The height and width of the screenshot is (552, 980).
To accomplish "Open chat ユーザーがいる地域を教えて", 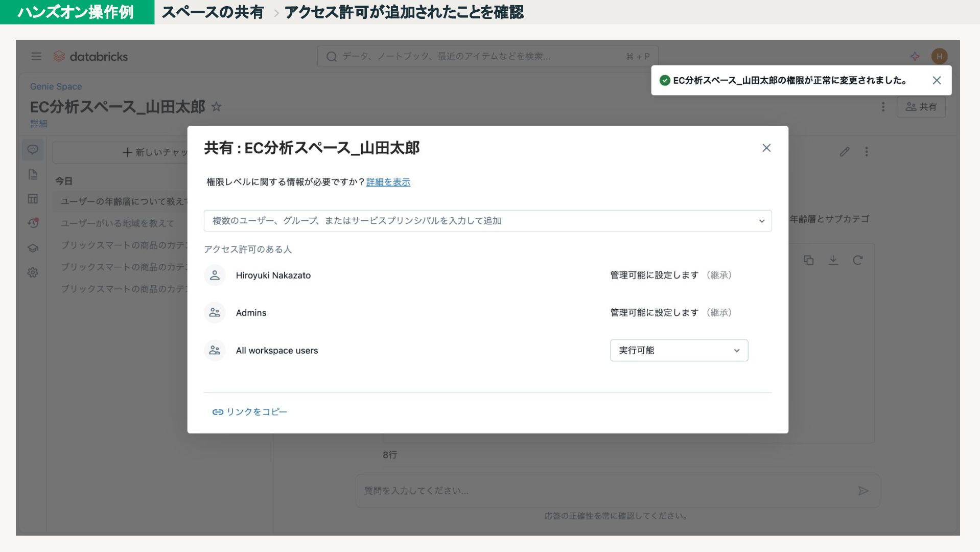I will [x=118, y=223].
